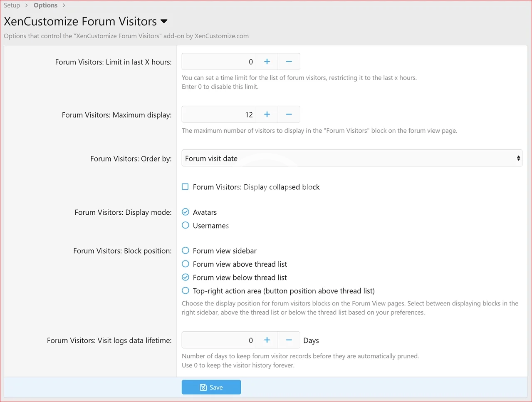Open the Order by dropdown
This screenshot has height=402, width=532.
[x=351, y=159]
